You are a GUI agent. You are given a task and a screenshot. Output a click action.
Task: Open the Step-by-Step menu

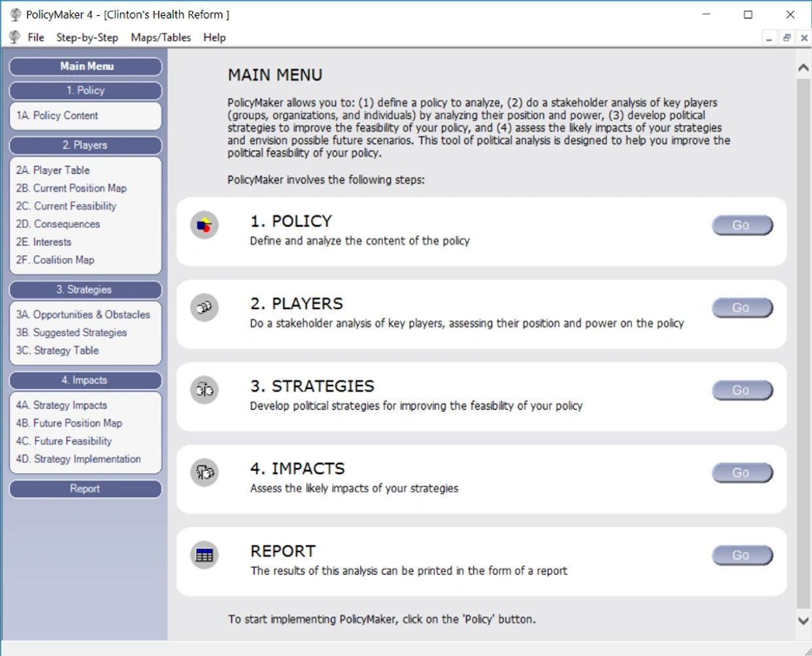click(x=87, y=37)
